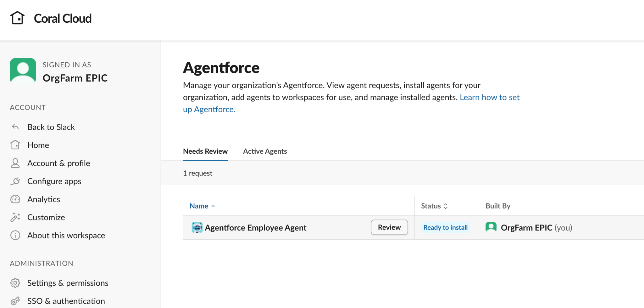644x308 pixels.
Task: Click the OrgFarm EPIC (you) builder name
Action: 536,227
